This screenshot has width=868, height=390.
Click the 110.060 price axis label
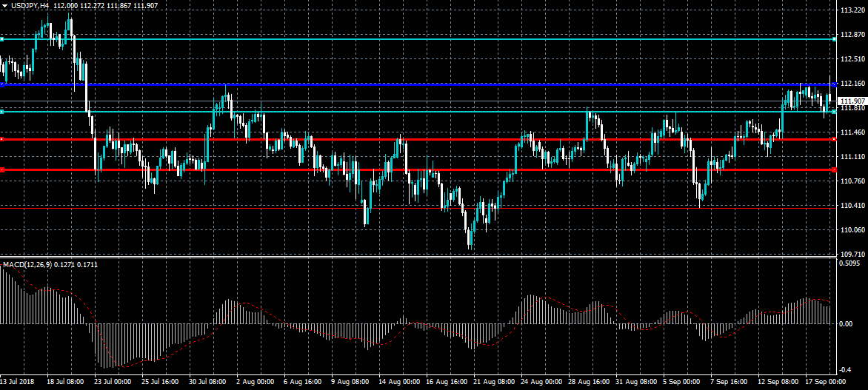pyautogui.click(x=852, y=230)
